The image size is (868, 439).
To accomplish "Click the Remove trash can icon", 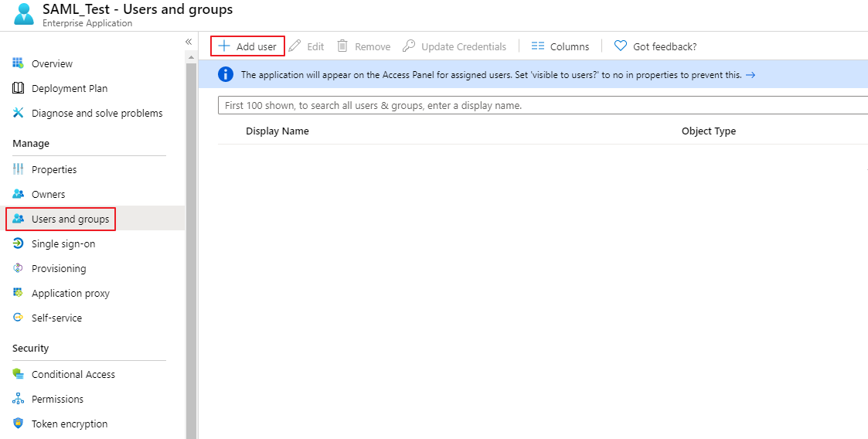I will coord(342,46).
